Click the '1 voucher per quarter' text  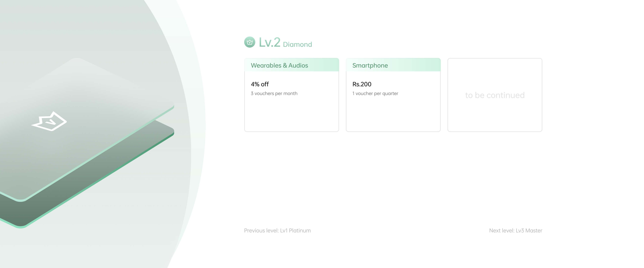pos(375,93)
